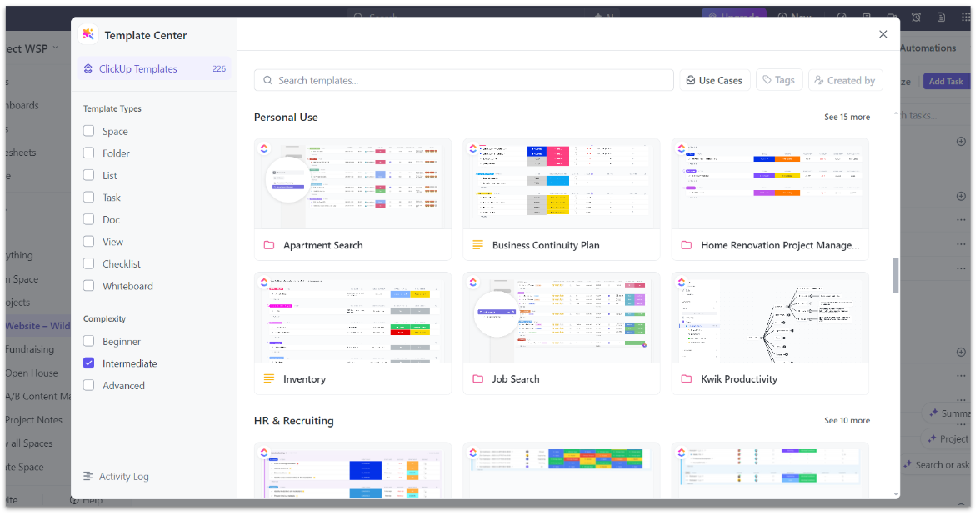
Task: Click the Template Center logo icon
Action: pyautogui.click(x=88, y=34)
